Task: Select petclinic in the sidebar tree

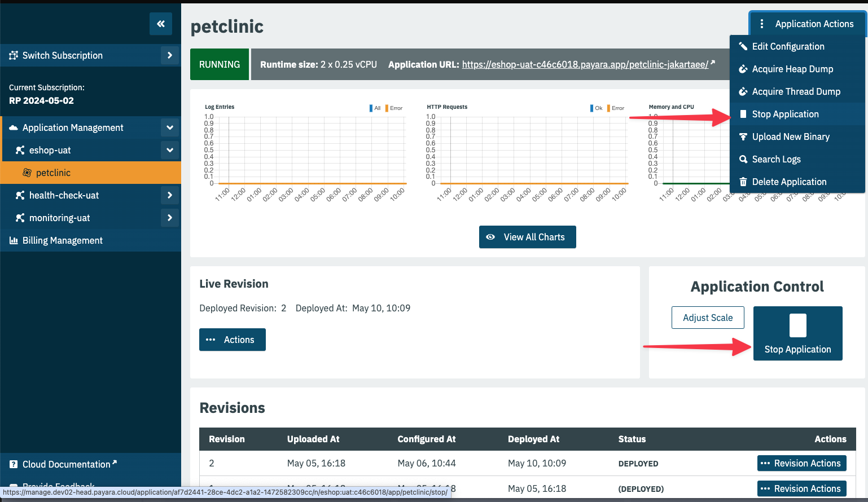Action: point(53,173)
